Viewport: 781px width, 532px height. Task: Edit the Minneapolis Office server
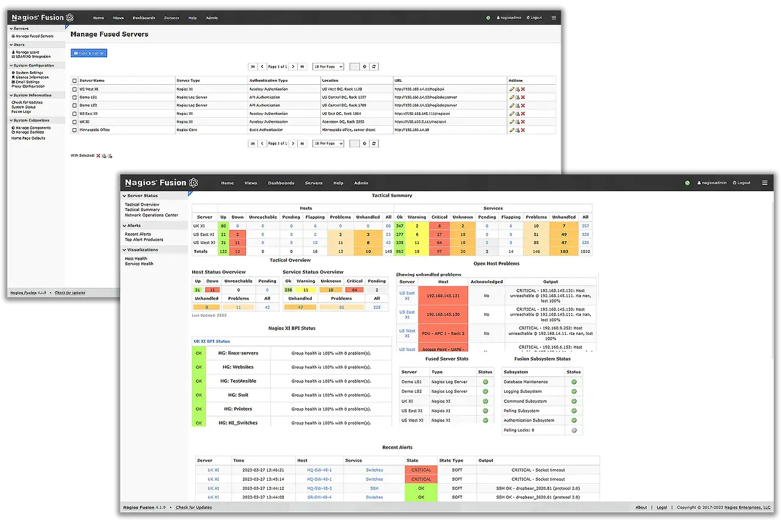512,129
